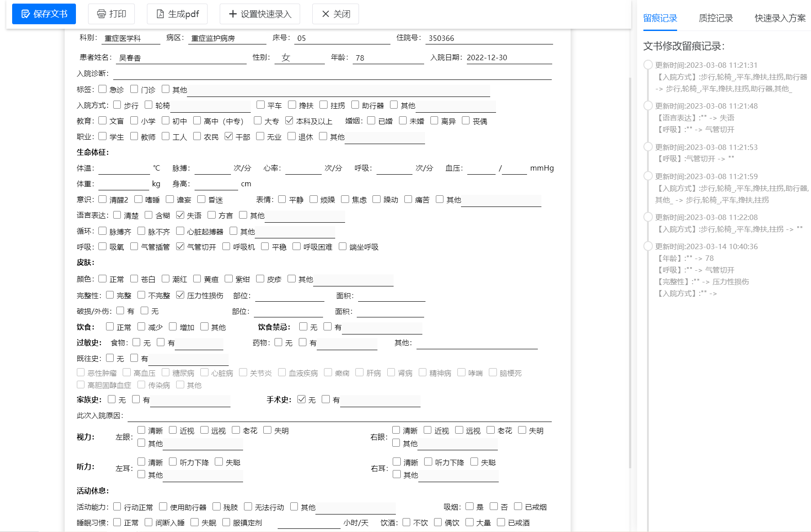811x532 pixels.
Task: Switch to 留痕记录 tab
Action: tap(660, 18)
